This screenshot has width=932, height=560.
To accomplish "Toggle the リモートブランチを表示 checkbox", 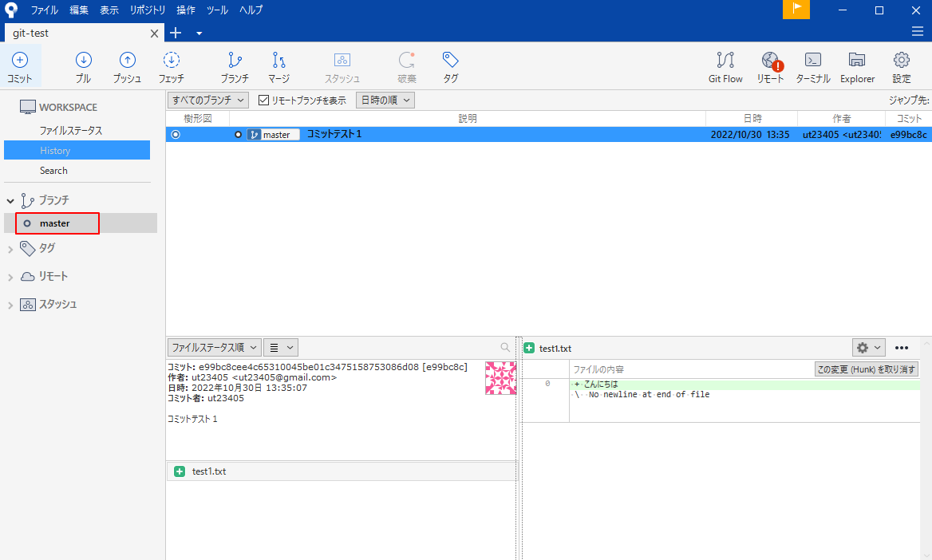I will point(264,101).
